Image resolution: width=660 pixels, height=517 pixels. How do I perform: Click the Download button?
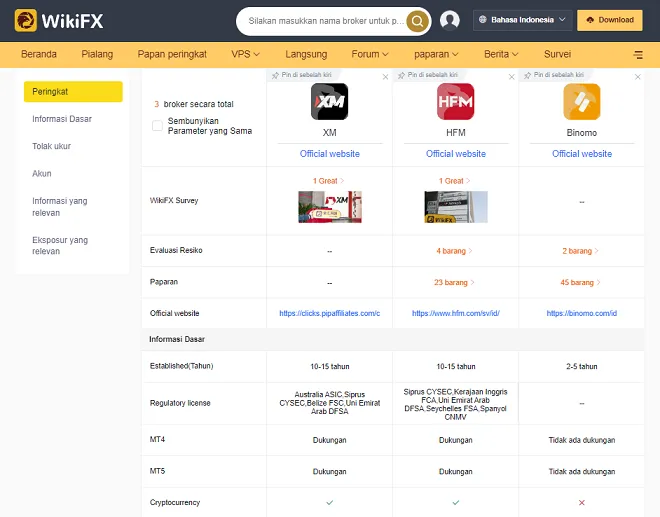[609, 20]
